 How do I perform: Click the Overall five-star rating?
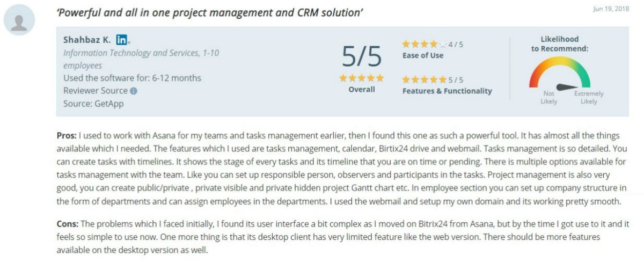(361, 78)
